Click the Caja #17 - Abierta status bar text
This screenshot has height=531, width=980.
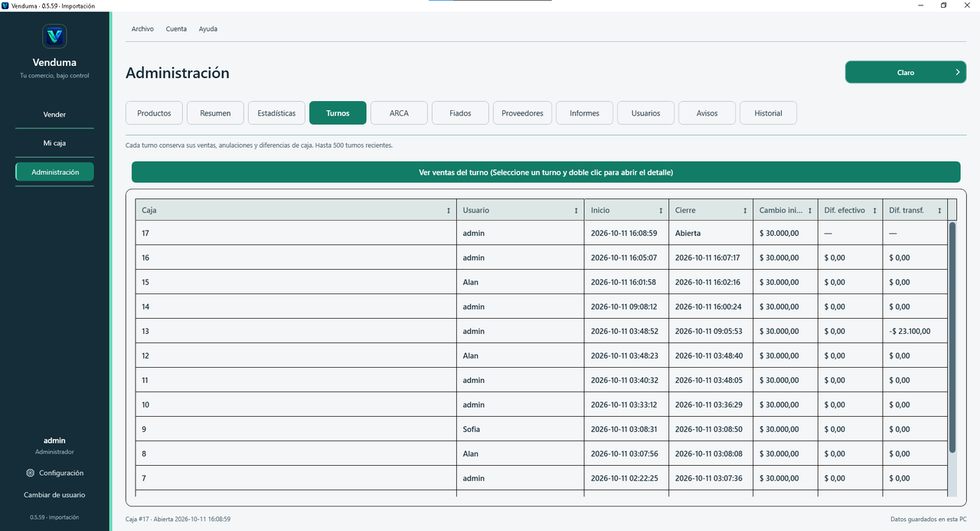pyautogui.click(x=178, y=519)
